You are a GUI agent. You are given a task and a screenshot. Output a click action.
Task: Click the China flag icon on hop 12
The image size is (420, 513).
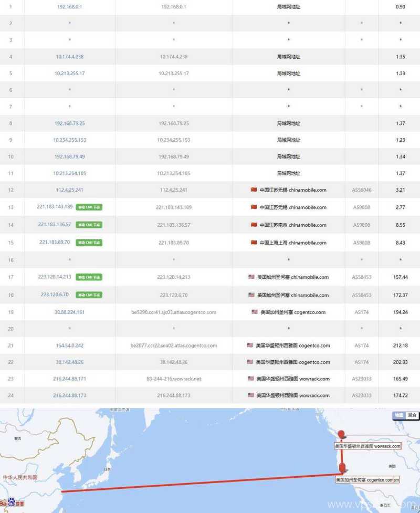(x=254, y=190)
